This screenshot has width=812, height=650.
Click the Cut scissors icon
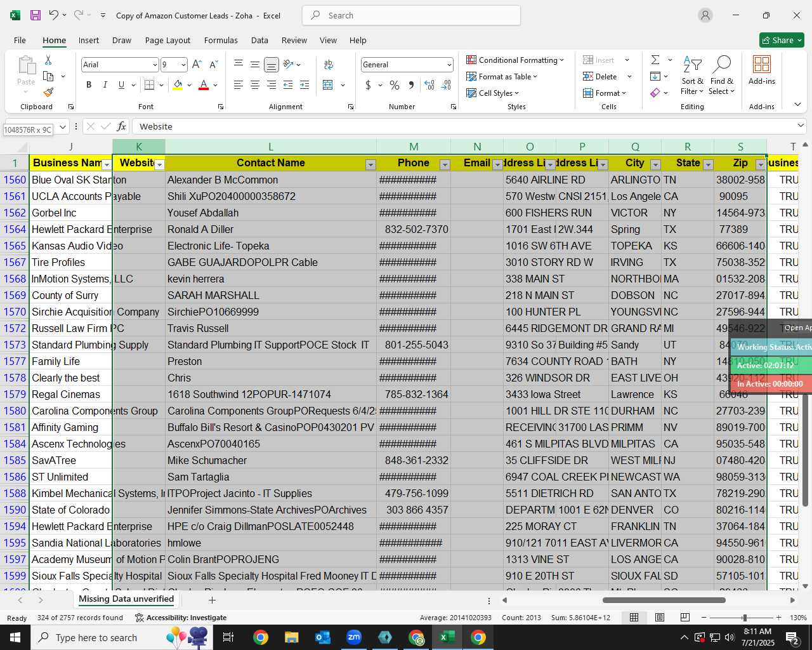(48, 60)
